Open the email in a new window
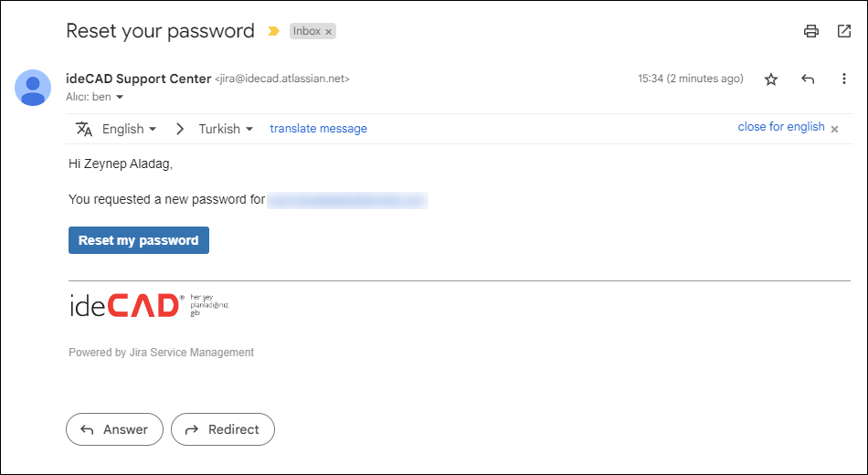Viewport: 868px width, 475px height. 843,31
